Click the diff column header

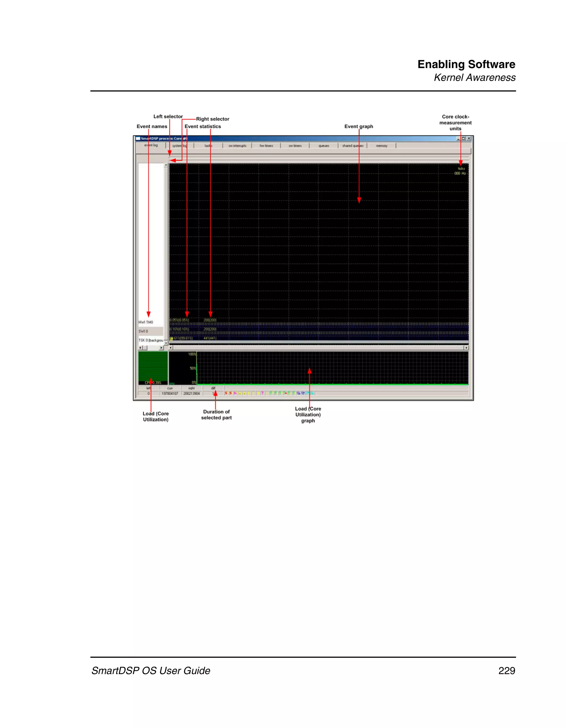(x=213, y=388)
